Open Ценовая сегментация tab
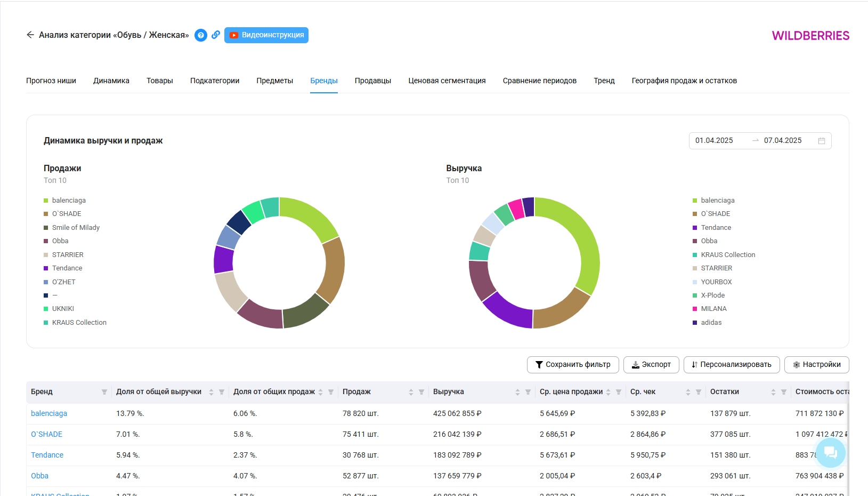868x496 pixels. 447,81
